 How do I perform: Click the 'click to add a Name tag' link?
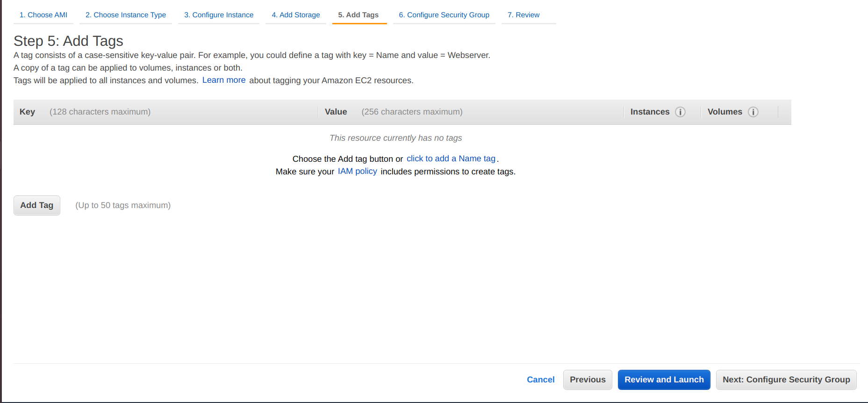point(451,158)
